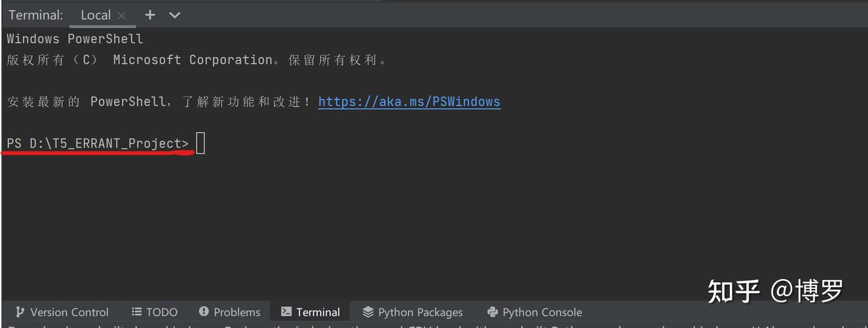
Task: Close the Local terminal tab
Action: click(122, 16)
